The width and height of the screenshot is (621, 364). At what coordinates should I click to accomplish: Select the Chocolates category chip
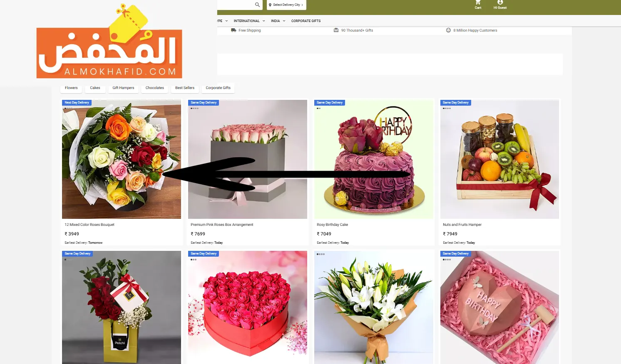155,88
